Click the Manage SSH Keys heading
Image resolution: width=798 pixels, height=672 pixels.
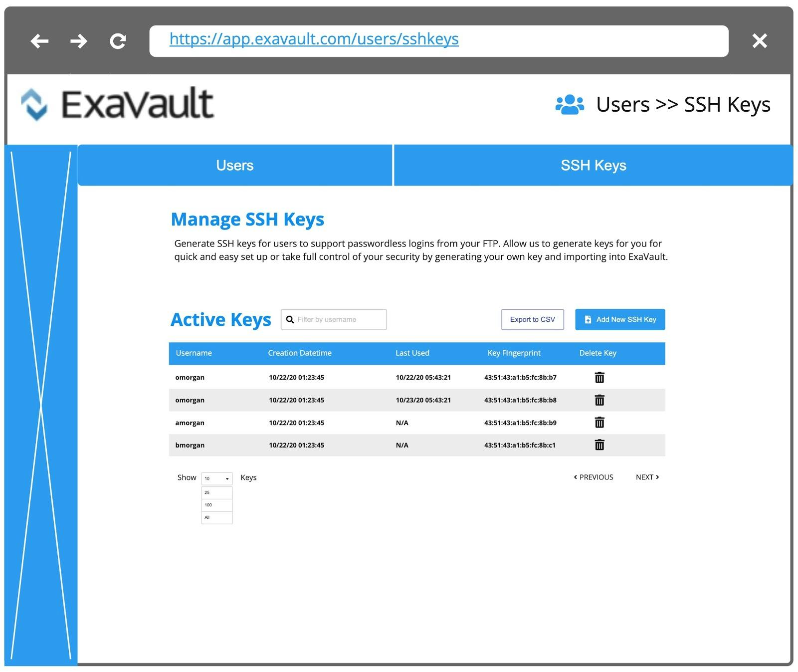coord(247,220)
